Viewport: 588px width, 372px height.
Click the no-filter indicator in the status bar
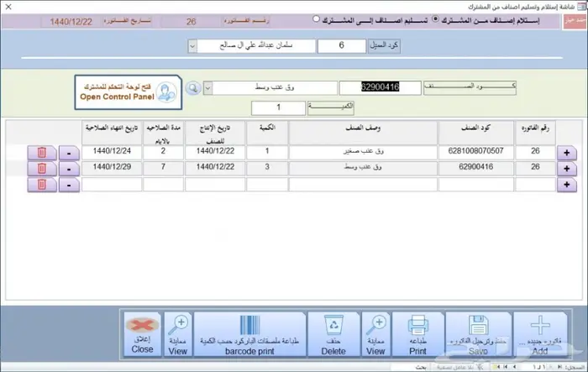(x=459, y=367)
